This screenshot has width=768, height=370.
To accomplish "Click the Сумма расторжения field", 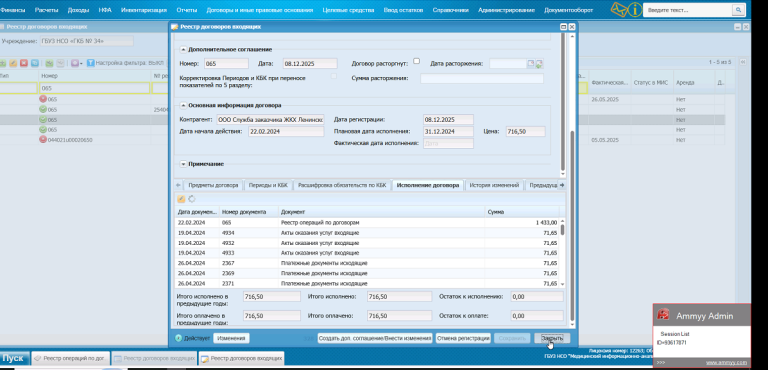I will [482, 78].
